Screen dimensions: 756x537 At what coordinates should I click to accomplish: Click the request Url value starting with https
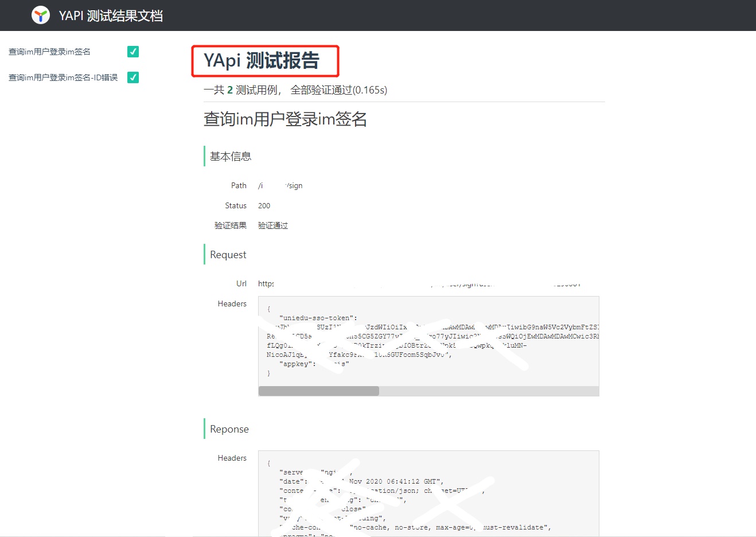point(419,283)
